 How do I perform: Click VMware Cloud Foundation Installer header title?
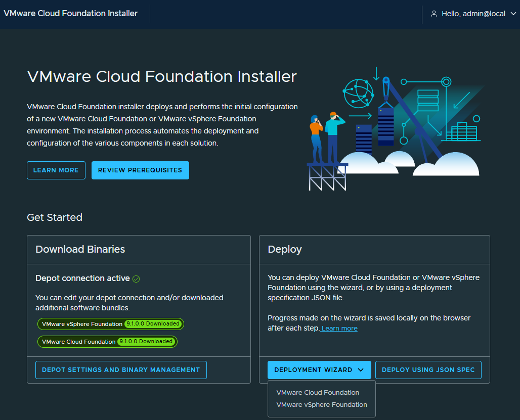(70, 13)
